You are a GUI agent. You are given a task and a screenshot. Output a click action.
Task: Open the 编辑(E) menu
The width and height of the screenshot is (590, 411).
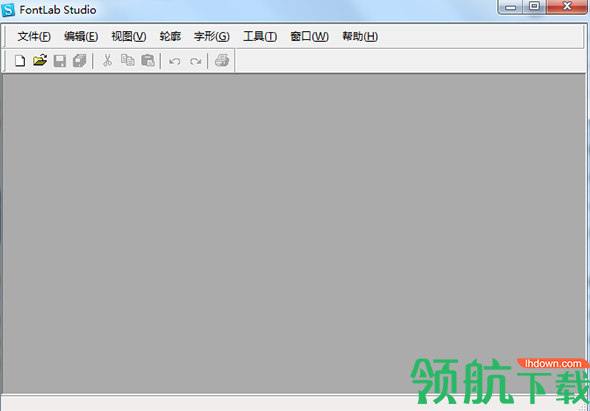[81, 37]
